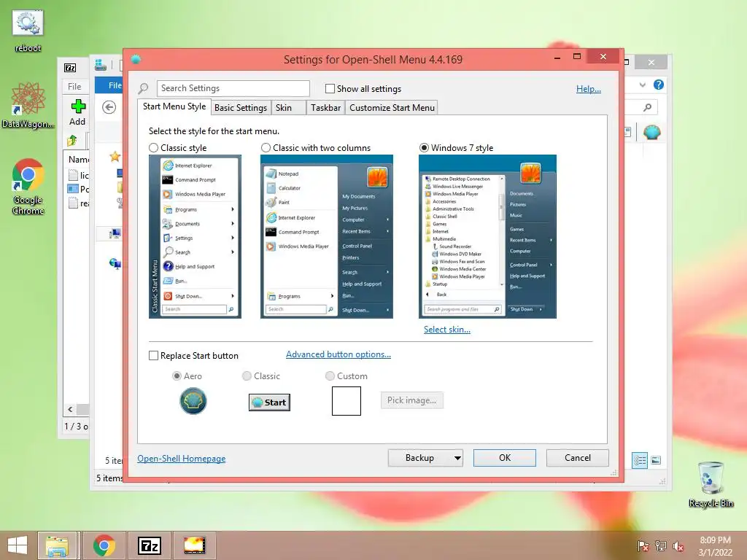Choose the Classic button radio option
747x560 pixels.
click(x=247, y=376)
